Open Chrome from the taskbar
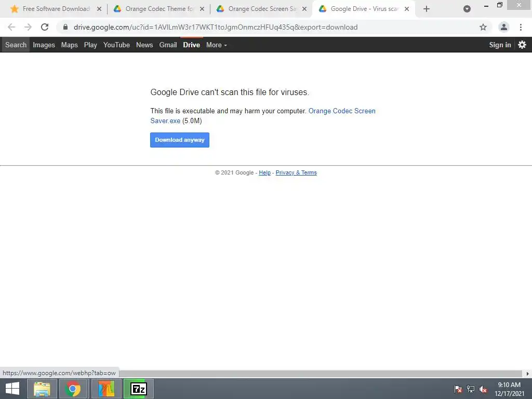The height and width of the screenshot is (399, 532). tap(73, 389)
